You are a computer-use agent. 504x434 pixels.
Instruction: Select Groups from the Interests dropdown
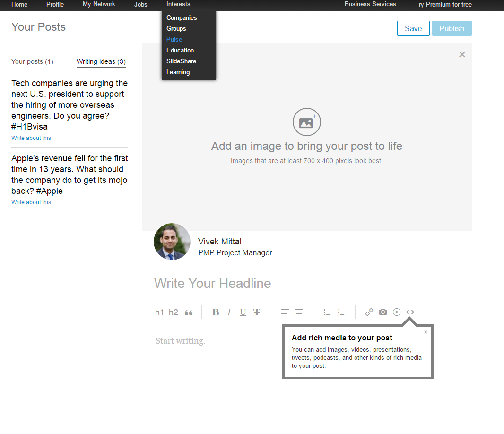click(x=176, y=29)
